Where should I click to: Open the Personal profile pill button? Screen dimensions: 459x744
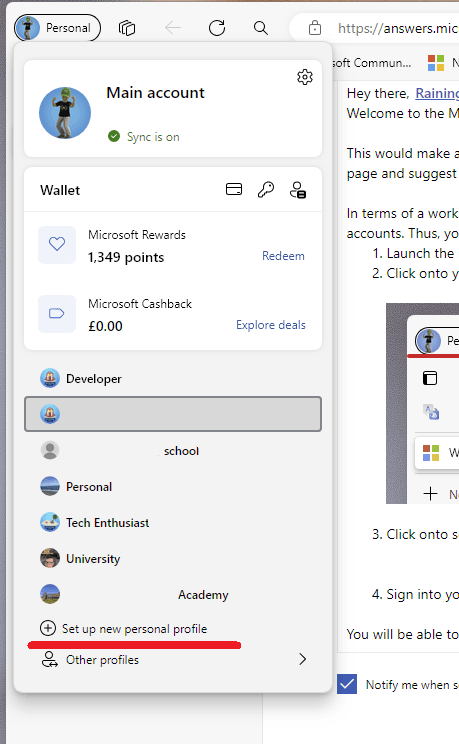click(57, 28)
